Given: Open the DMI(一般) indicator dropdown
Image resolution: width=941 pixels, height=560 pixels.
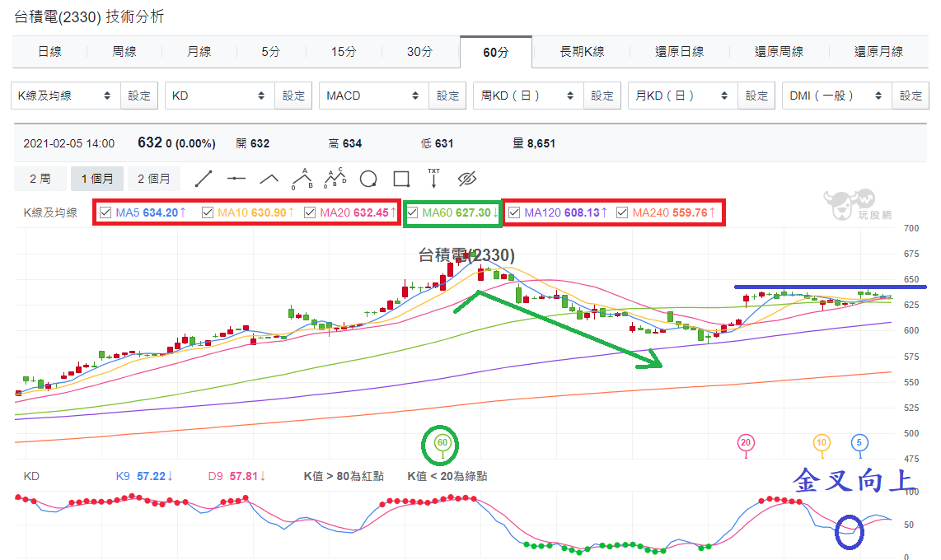Looking at the screenshot, I should coord(837,96).
